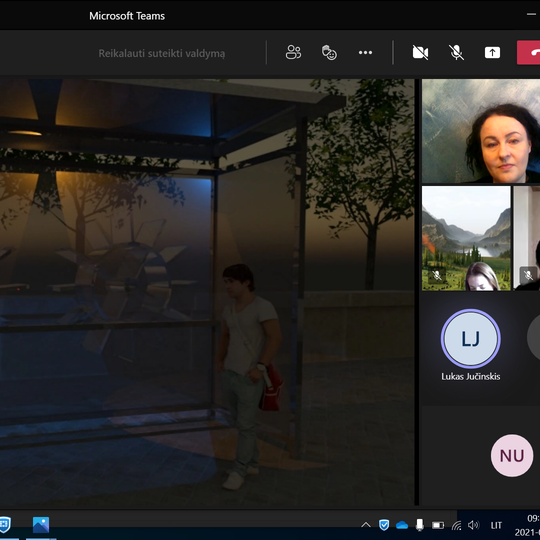Select the dark-haired woman's video tile
Viewport: 540px width, 540px height.
tap(481, 131)
